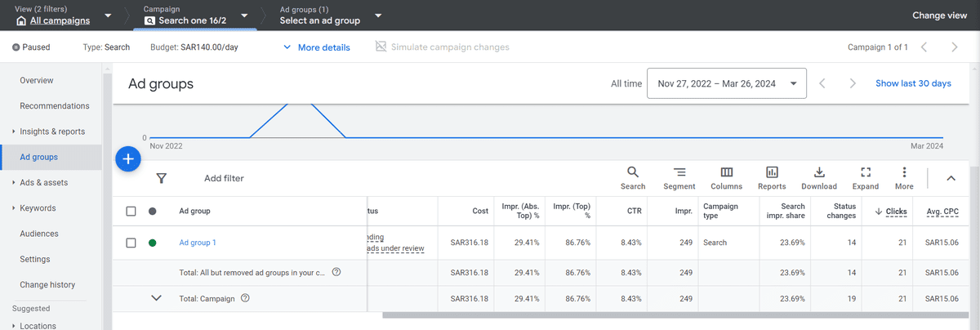Click the green status dot for Ad group 1
Image resolution: width=980 pixels, height=330 pixels.
pos(153,243)
